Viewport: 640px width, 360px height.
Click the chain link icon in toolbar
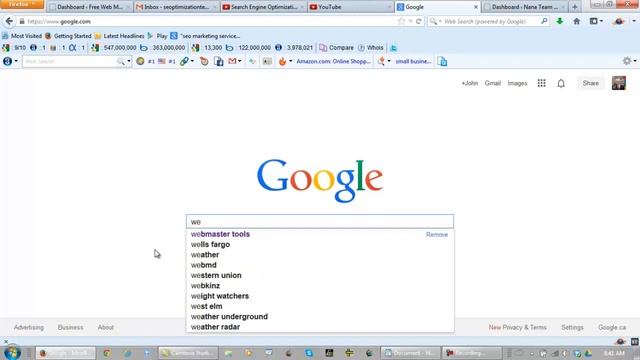pos(184,61)
